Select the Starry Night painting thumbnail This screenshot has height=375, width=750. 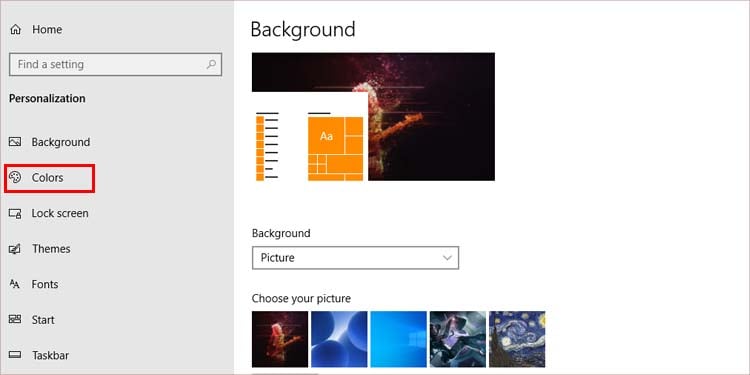point(517,339)
